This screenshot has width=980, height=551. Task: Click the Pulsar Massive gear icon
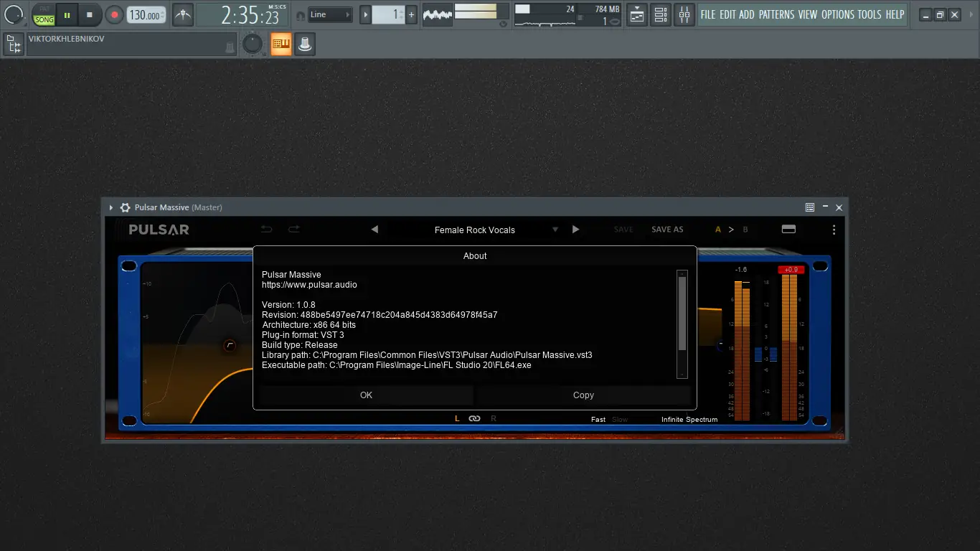[x=125, y=207]
